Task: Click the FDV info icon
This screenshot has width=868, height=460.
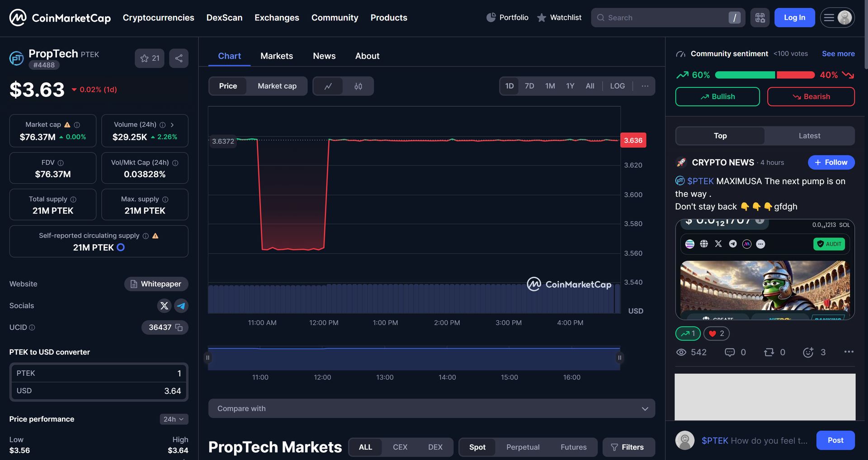Action: [x=61, y=163]
